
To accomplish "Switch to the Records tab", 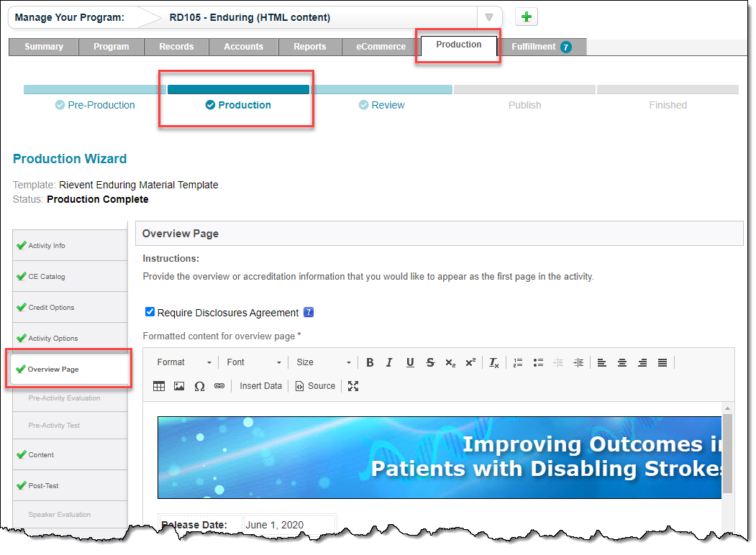I will pyautogui.click(x=176, y=47).
